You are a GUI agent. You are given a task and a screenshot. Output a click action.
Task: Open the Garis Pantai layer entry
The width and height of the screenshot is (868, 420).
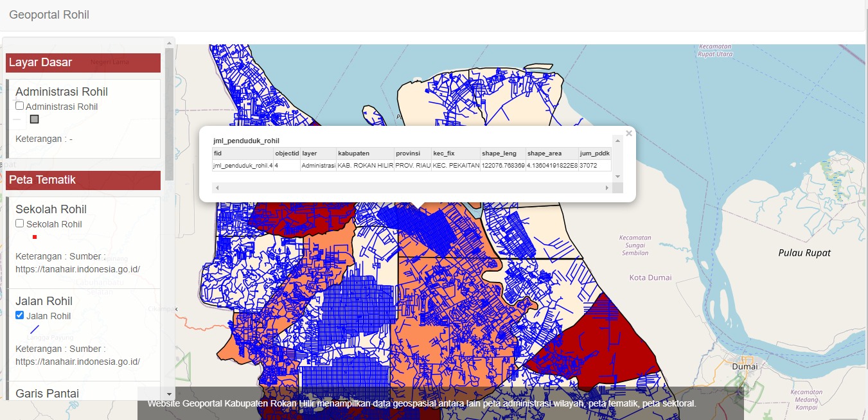(48, 393)
